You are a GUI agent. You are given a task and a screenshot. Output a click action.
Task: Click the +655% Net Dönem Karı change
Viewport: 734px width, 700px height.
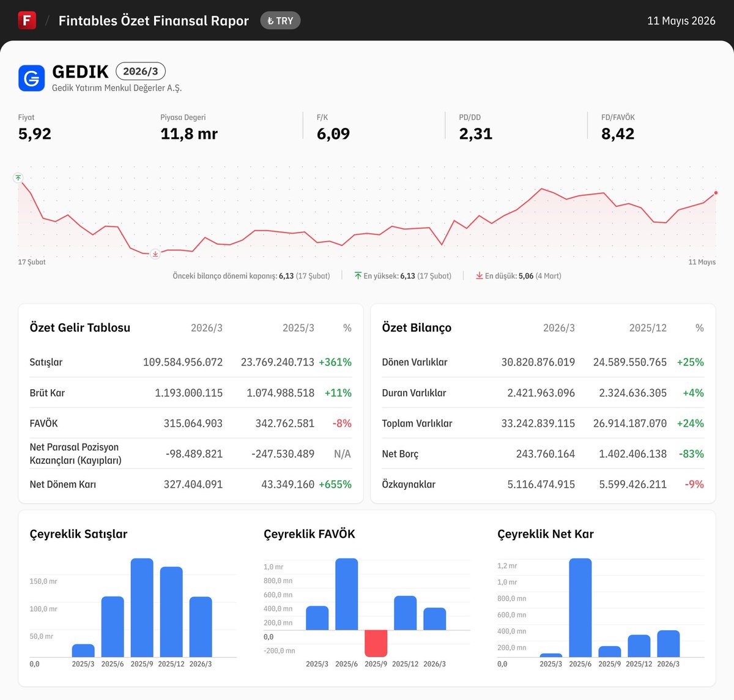click(x=335, y=485)
